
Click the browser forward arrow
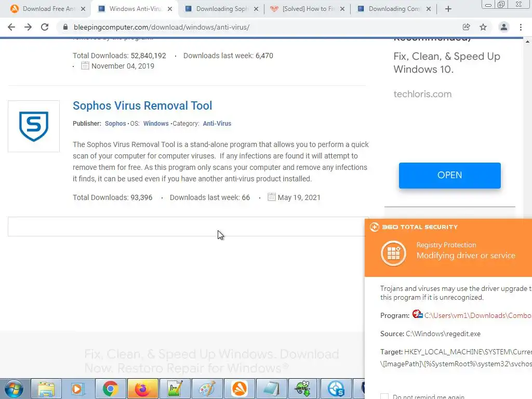click(28, 27)
